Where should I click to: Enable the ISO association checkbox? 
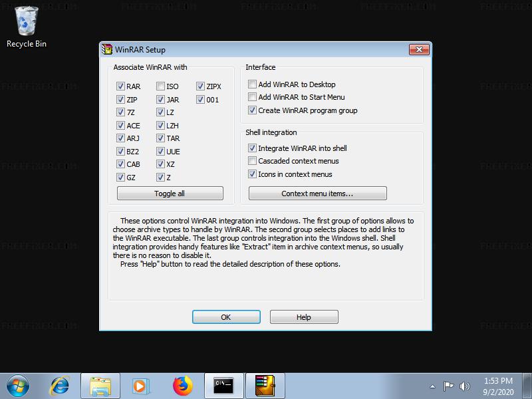click(160, 86)
